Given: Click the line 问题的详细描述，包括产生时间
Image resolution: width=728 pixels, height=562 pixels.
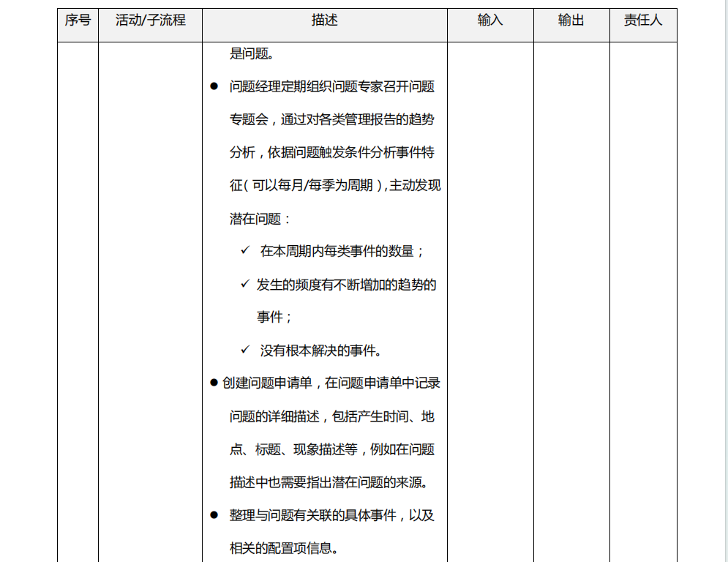Looking at the screenshot, I should coord(331,416).
